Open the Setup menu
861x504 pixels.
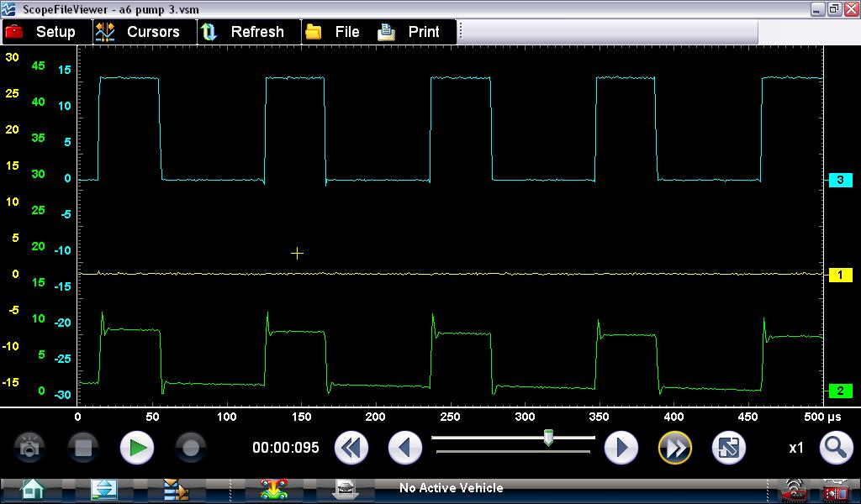click(x=40, y=32)
